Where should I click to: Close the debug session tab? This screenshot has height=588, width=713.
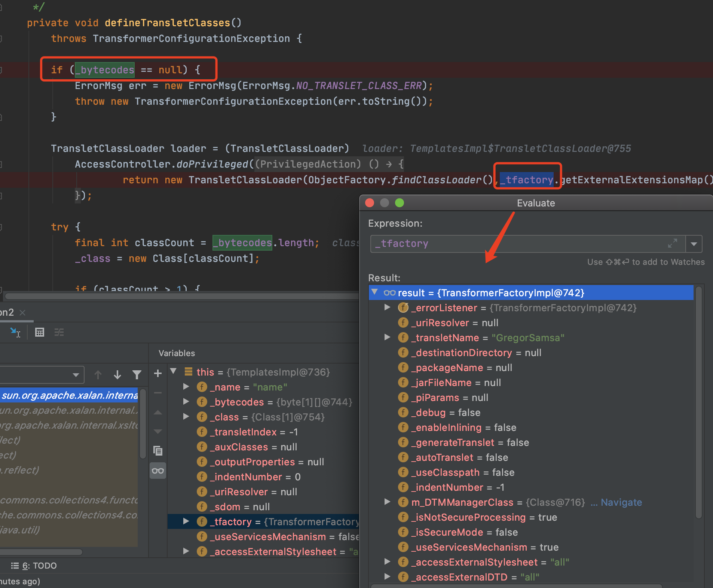click(x=22, y=312)
